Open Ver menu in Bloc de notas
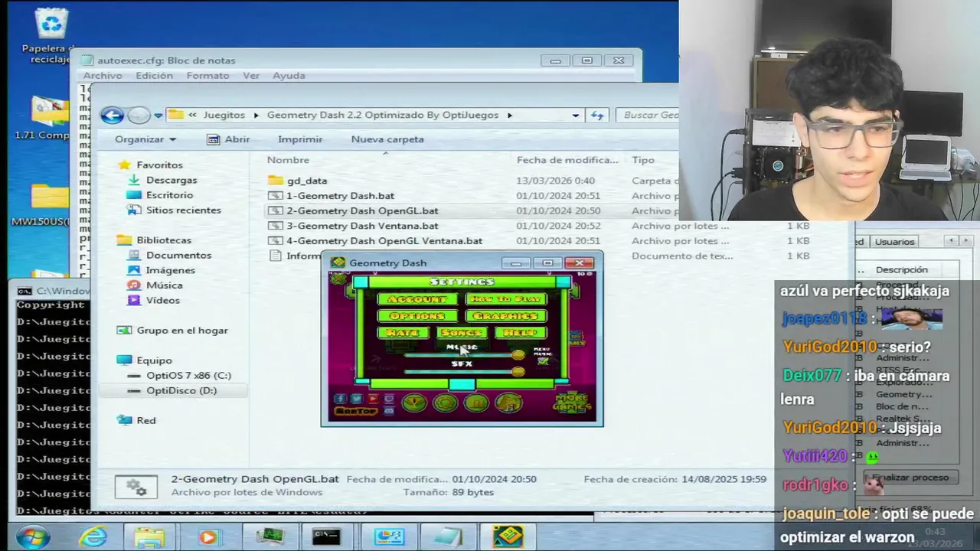 pyautogui.click(x=251, y=75)
